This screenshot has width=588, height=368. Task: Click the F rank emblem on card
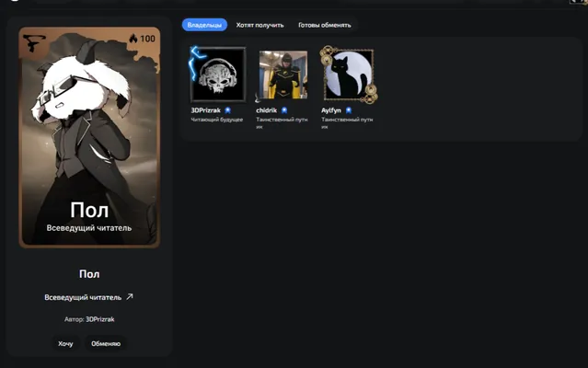pyautogui.click(x=34, y=42)
